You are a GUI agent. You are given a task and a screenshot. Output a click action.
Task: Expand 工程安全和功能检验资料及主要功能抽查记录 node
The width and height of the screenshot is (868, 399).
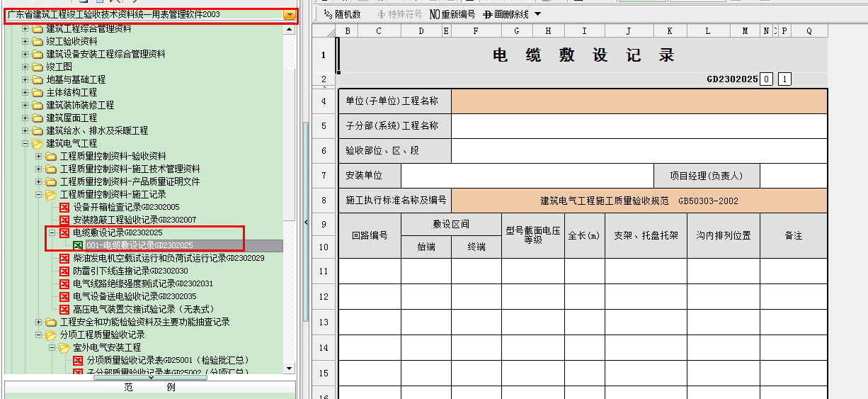39,322
